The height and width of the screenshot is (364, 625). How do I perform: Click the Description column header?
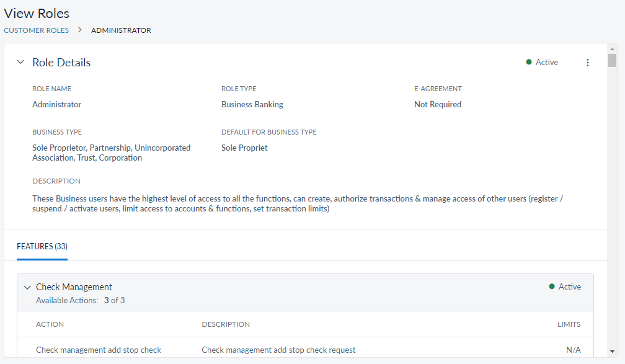tap(226, 324)
